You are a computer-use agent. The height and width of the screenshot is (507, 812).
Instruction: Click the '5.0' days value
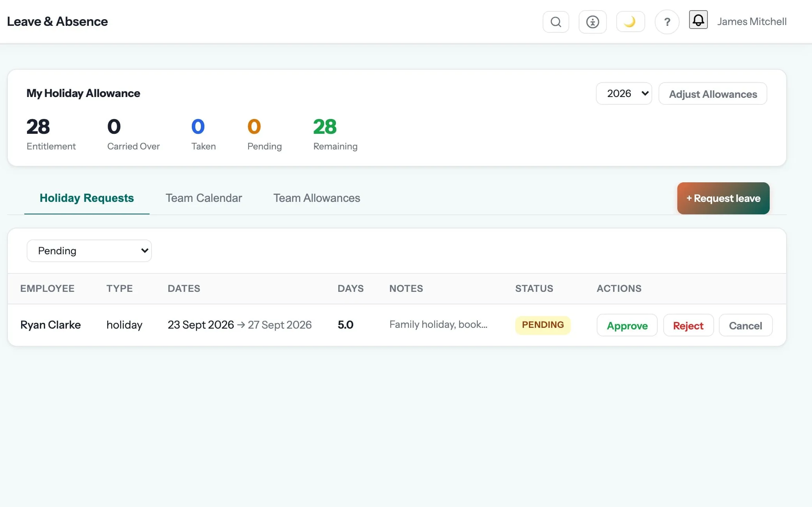(345, 325)
